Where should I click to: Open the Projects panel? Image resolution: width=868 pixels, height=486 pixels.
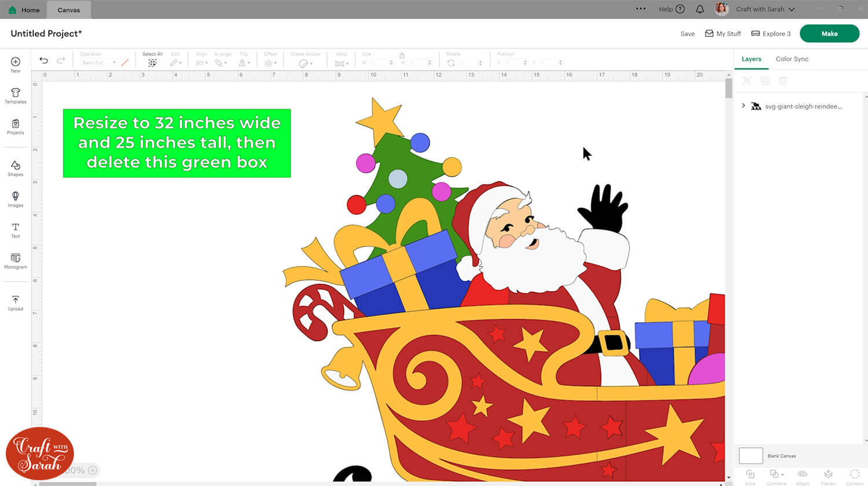pyautogui.click(x=16, y=126)
